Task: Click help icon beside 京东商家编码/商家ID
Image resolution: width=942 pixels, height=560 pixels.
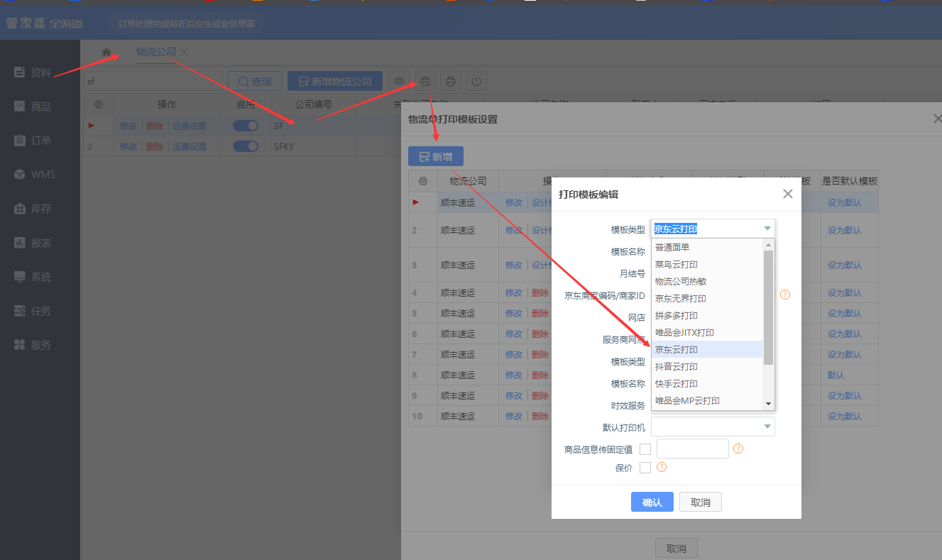Action: click(785, 295)
